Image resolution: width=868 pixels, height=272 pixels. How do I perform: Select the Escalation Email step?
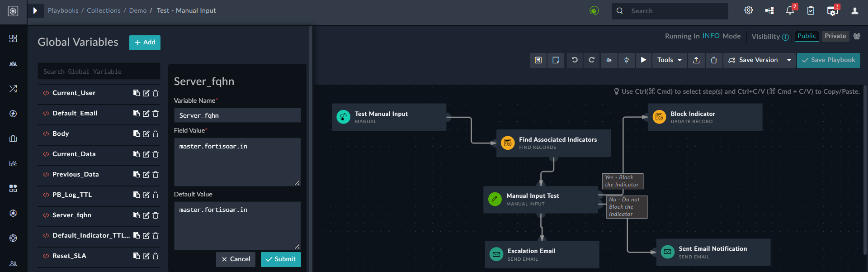542,255
